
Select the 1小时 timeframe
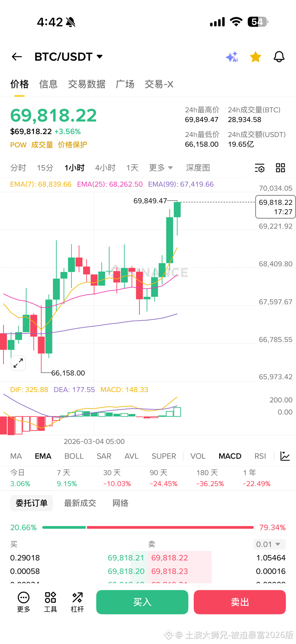tap(74, 168)
